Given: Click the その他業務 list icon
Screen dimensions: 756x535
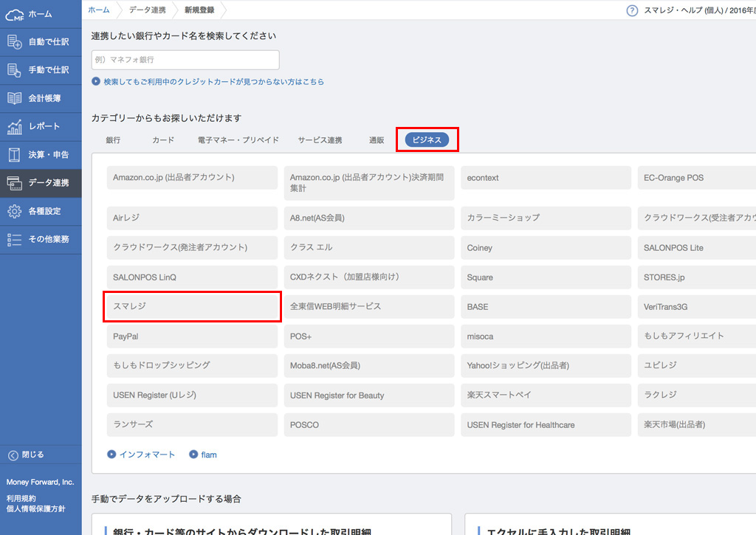Looking at the screenshot, I should point(15,240).
